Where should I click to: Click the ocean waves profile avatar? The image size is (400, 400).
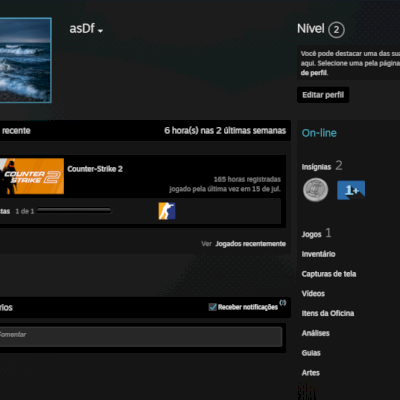[x=25, y=60]
